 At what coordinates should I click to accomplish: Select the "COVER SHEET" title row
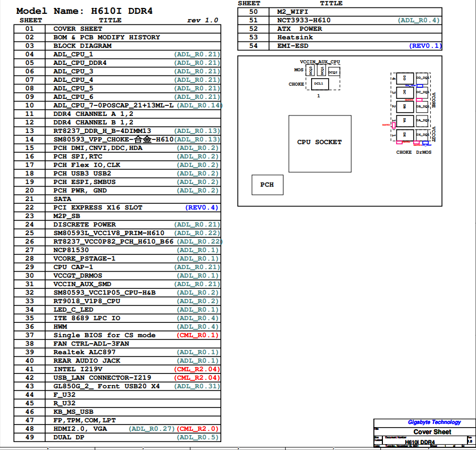coord(117,29)
